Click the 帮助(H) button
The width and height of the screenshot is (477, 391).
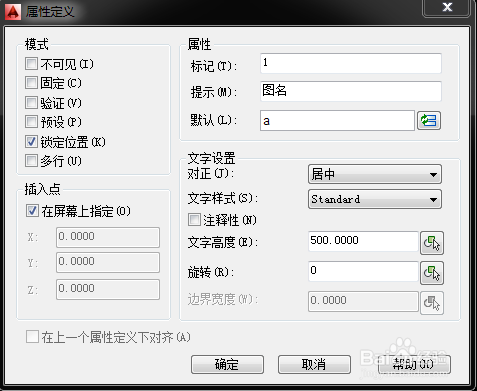[414, 364]
